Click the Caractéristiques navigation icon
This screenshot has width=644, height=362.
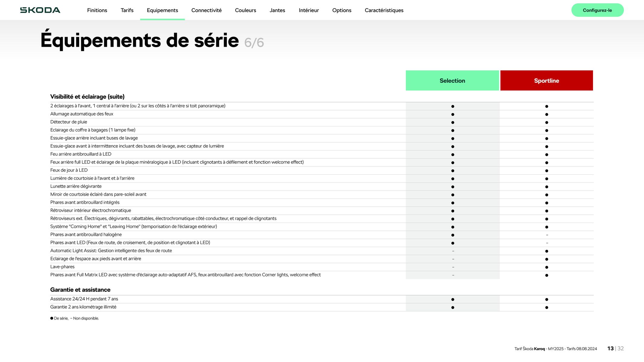click(384, 10)
